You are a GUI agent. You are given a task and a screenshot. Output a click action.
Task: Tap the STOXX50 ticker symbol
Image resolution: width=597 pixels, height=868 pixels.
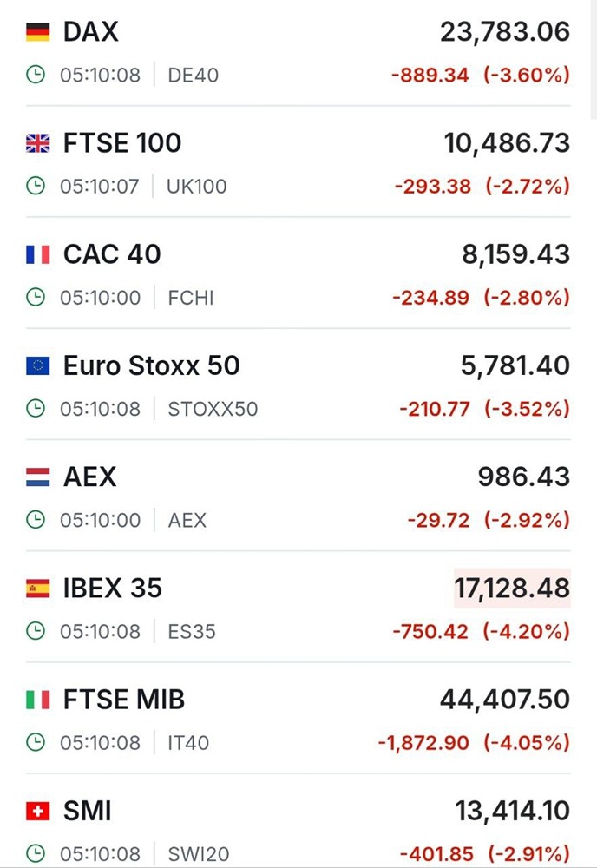213,409
